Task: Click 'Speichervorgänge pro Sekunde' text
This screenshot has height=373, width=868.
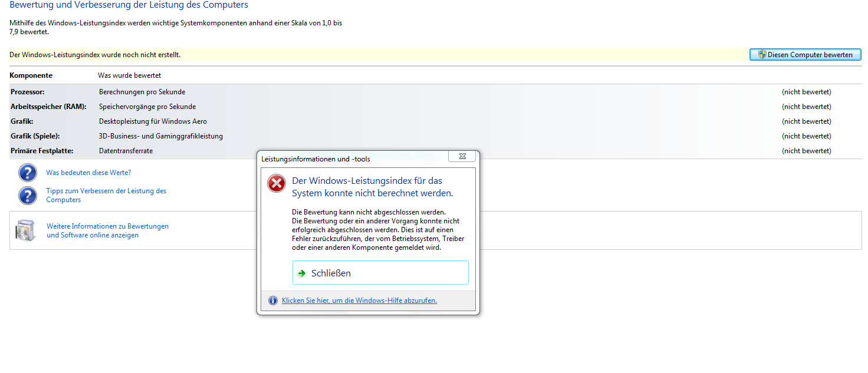Action: pyautogui.click(x=147, y=107)
